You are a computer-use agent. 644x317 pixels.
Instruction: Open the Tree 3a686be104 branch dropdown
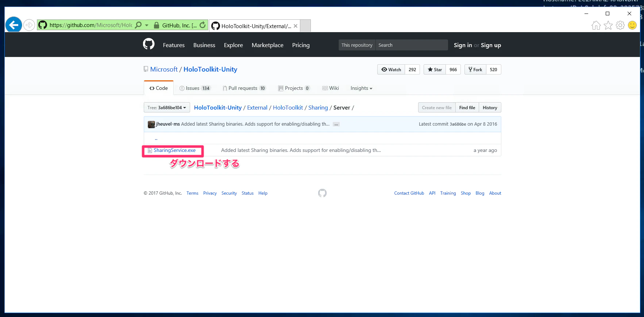tap(167, 107)
